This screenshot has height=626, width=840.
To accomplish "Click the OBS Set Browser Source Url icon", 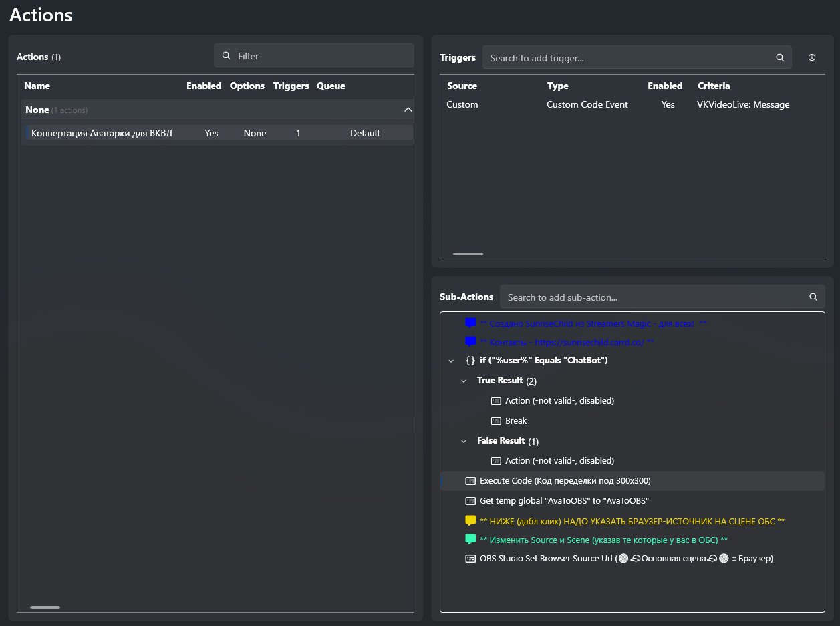I will tap(470, 559).
